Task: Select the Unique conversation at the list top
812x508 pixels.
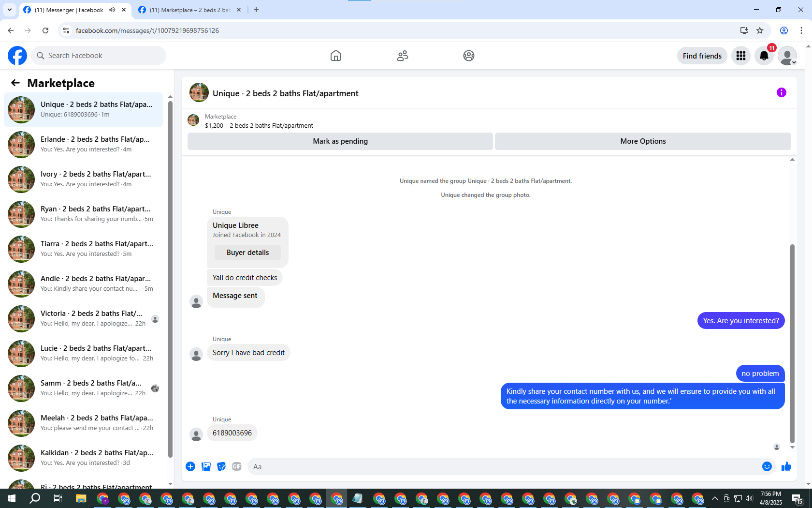Action: tap(83, 110)
